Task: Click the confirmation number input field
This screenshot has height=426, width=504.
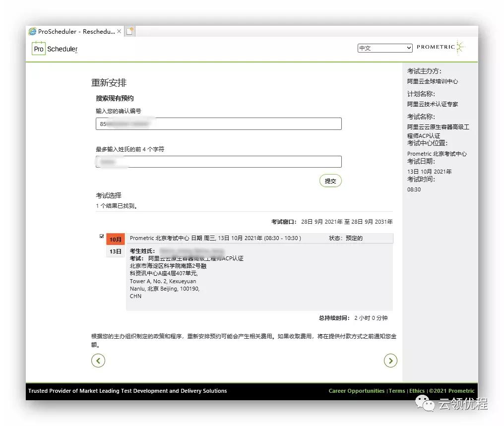Action: (218, 123)
